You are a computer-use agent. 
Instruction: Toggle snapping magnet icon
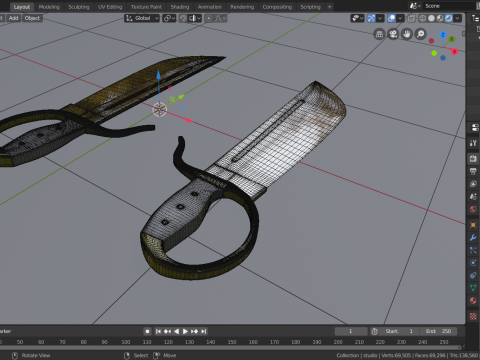tap(183, 18)
